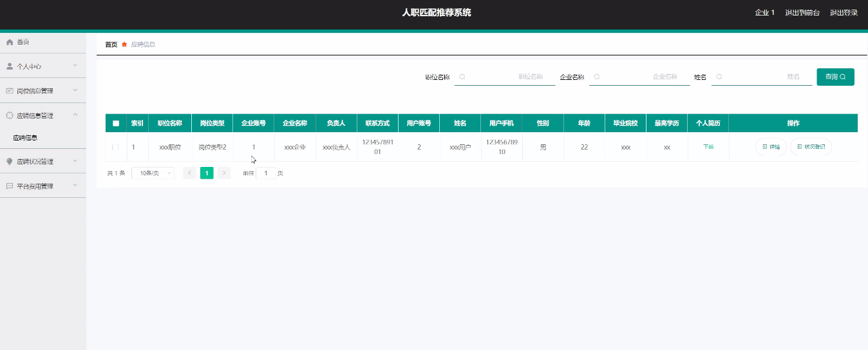Click the 详情 button in row 1
The height and width of the screenshot is (350, 868).
pos(771,147)
